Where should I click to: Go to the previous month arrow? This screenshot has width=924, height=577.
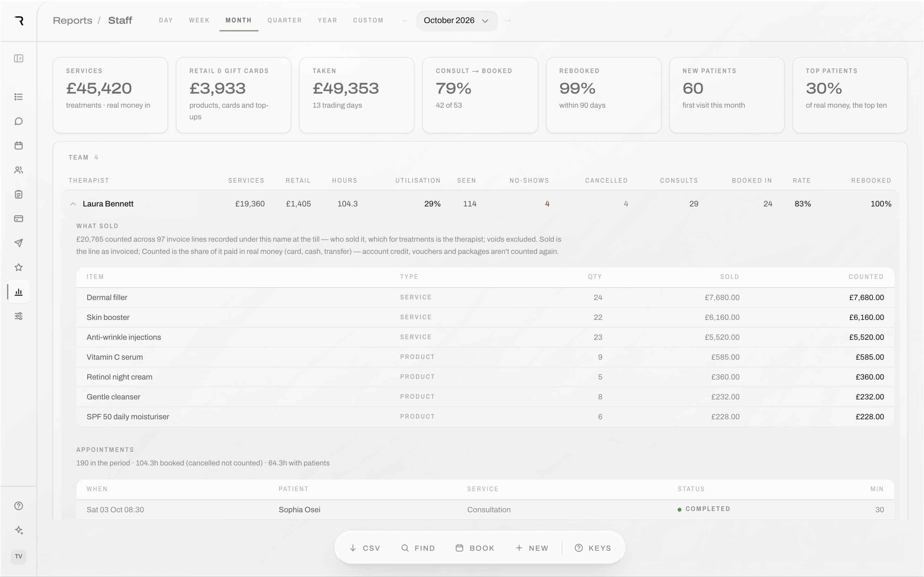tap(405, 21)
